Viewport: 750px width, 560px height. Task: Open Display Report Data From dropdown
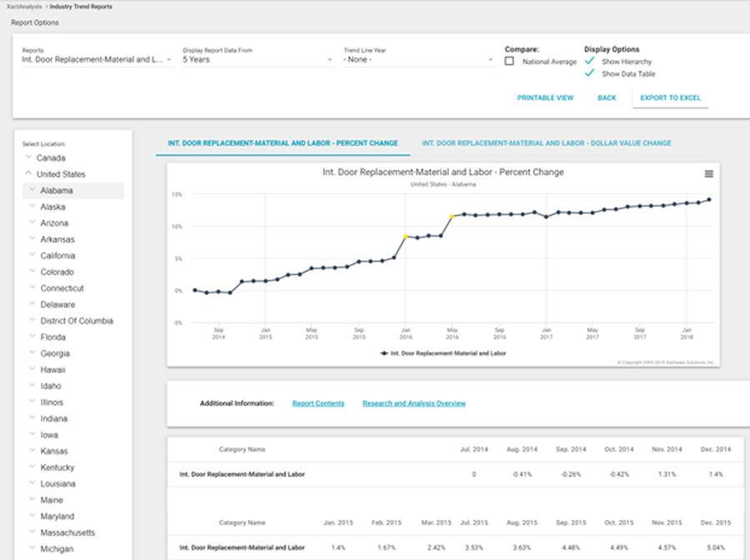257,60
